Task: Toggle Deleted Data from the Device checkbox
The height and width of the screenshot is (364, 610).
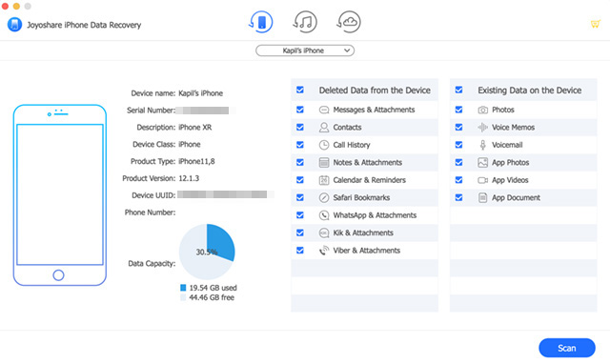Action: pos(300,90)
